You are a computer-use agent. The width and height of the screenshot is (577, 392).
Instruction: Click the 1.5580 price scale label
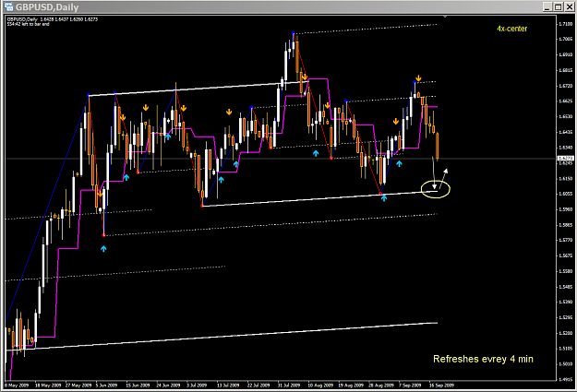click(x=566, y=271)
